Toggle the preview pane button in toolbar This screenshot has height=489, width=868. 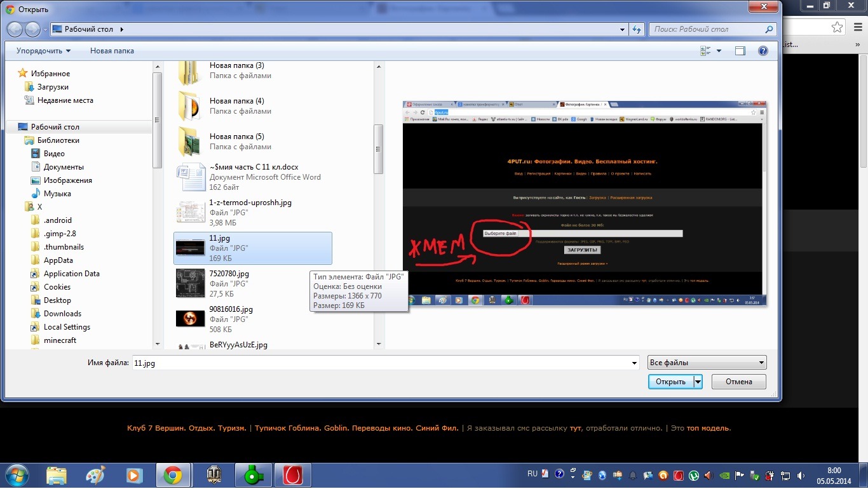tap(740, 51)
